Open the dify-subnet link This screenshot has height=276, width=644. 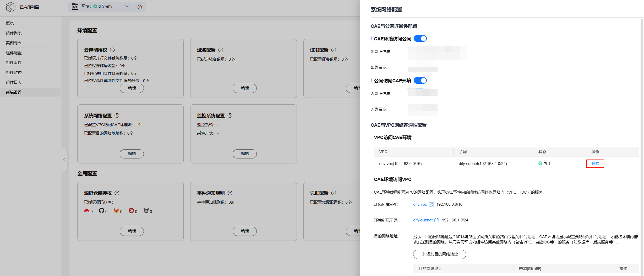(x=423, y=220)
